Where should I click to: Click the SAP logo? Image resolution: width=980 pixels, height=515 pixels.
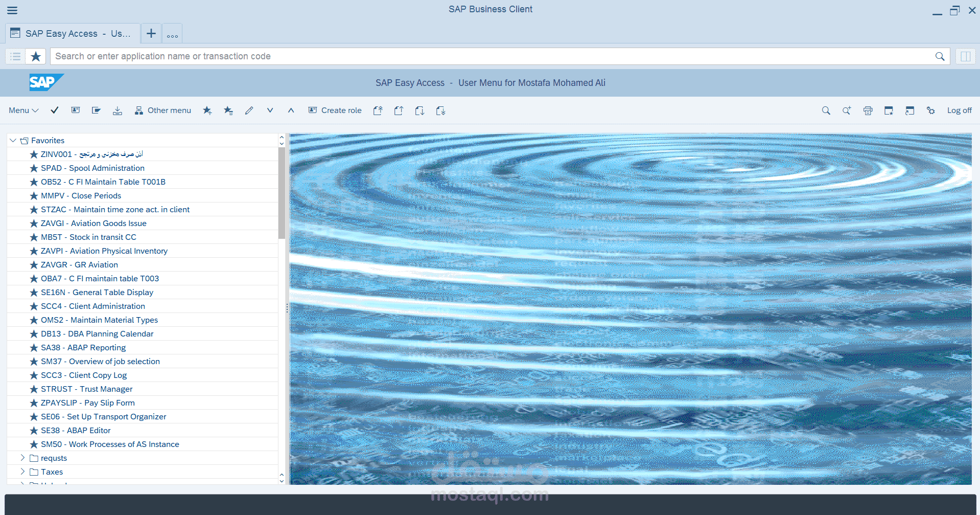coord(46,82)
